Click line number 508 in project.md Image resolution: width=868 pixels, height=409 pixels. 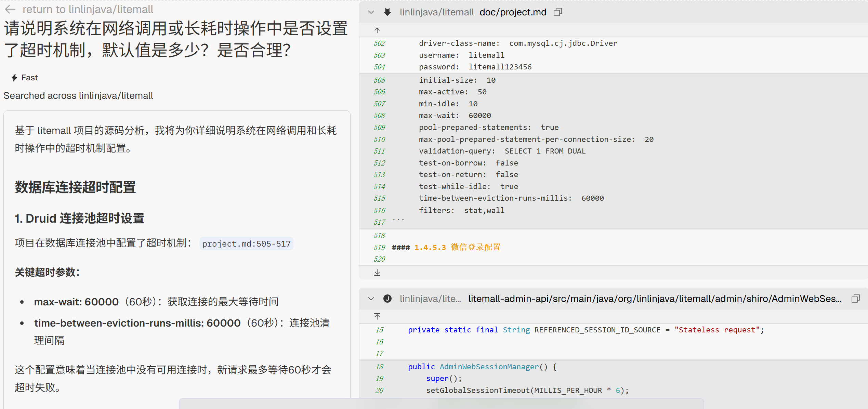379,116
